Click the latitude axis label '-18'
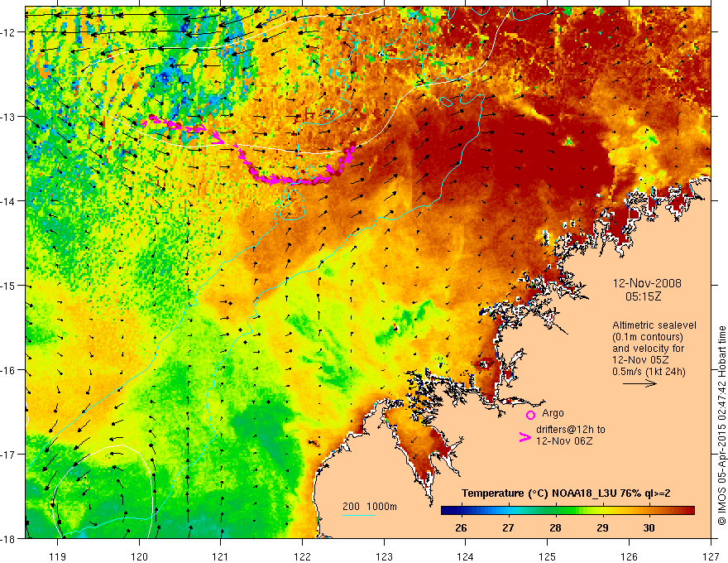Screen dimensions: 728x563 pos(9,538)
